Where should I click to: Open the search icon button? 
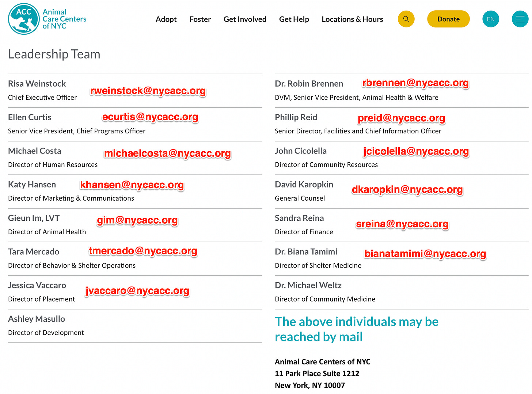click(406, 19)
